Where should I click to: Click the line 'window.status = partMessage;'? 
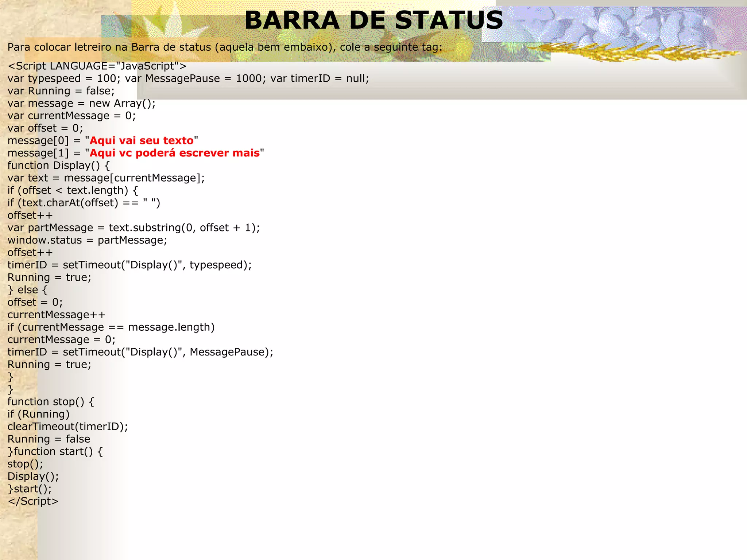87,240
